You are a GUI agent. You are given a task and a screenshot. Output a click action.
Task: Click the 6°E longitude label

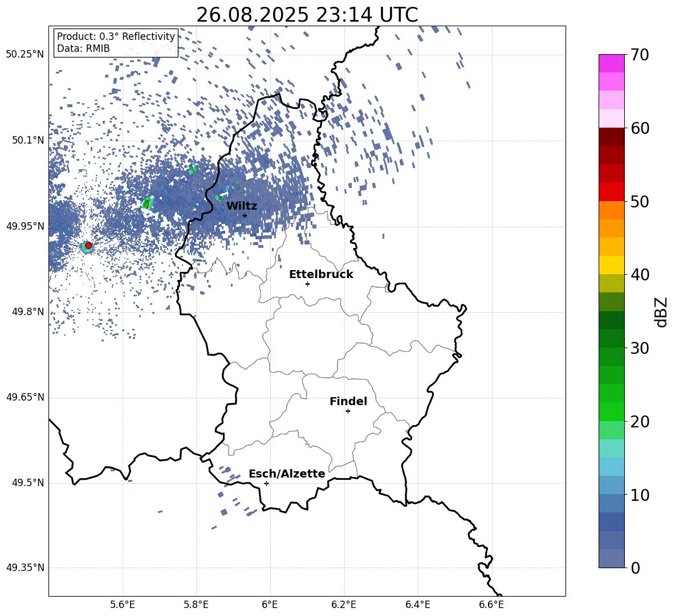click(270, 605)
